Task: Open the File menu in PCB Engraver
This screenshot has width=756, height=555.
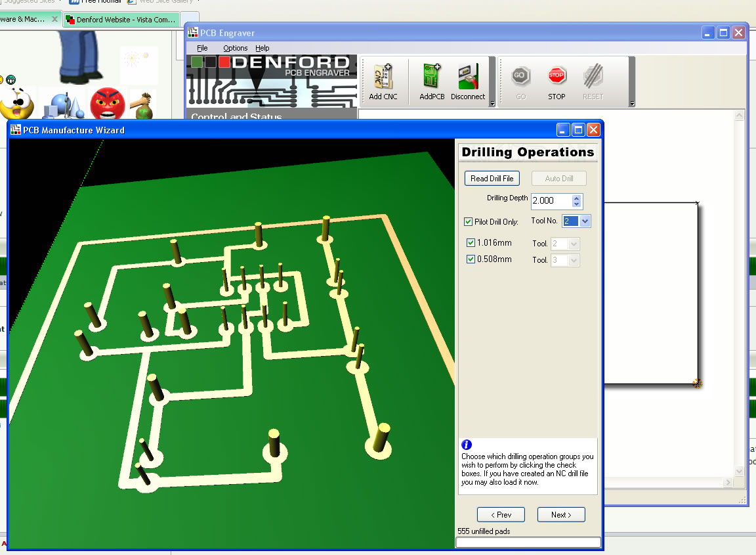Action: [202, 48]
